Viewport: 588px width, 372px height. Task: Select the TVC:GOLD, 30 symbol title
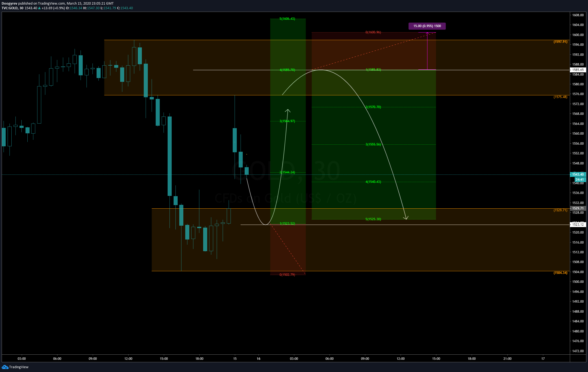[x=12, y=8]
